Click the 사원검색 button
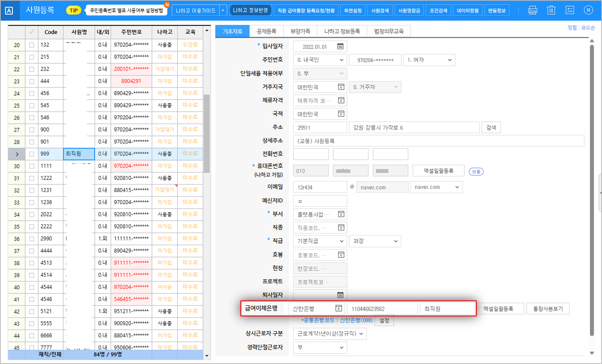The height and width of the screenshot is (364, 602). [380, 10]
